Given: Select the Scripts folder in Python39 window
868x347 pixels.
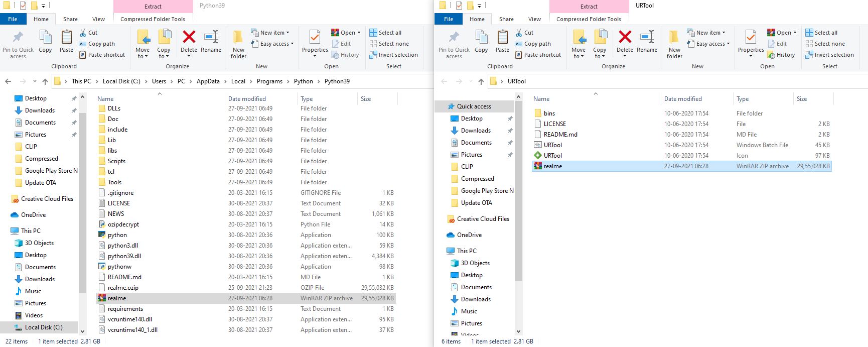Looking at the screenshot, I should tap(246, 161).
